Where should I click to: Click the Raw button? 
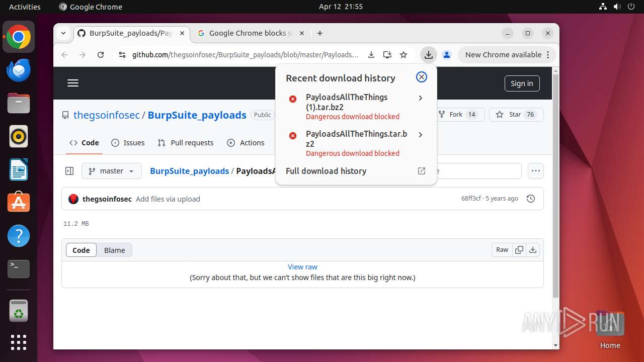[x=502, y=250]
